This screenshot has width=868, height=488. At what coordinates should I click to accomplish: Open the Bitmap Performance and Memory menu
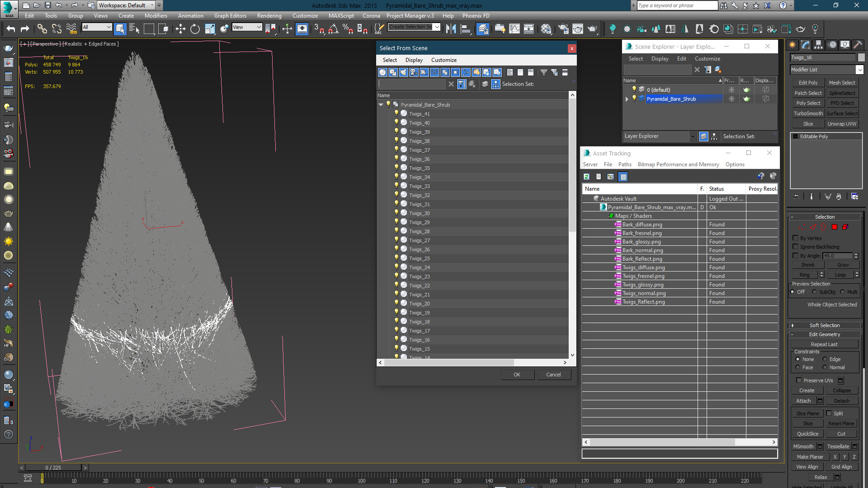click(x=678, y=164)
